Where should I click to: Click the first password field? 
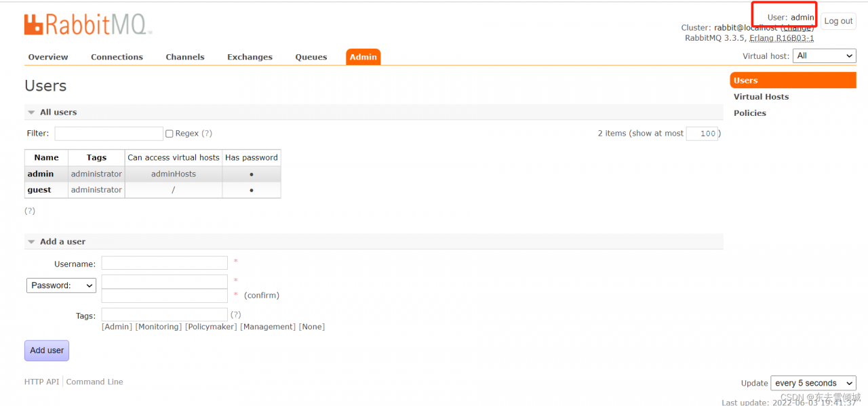tap(165, 281)
